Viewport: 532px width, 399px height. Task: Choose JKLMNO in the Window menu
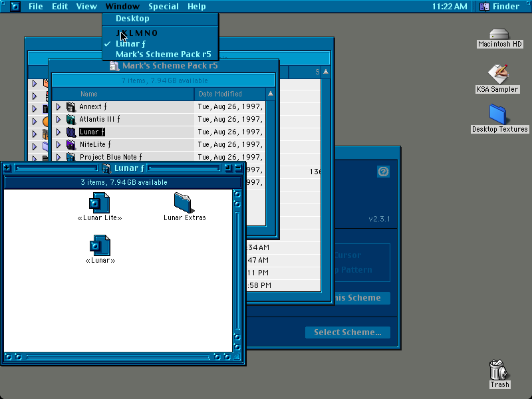pyautogui.click(x=160, y=33)
